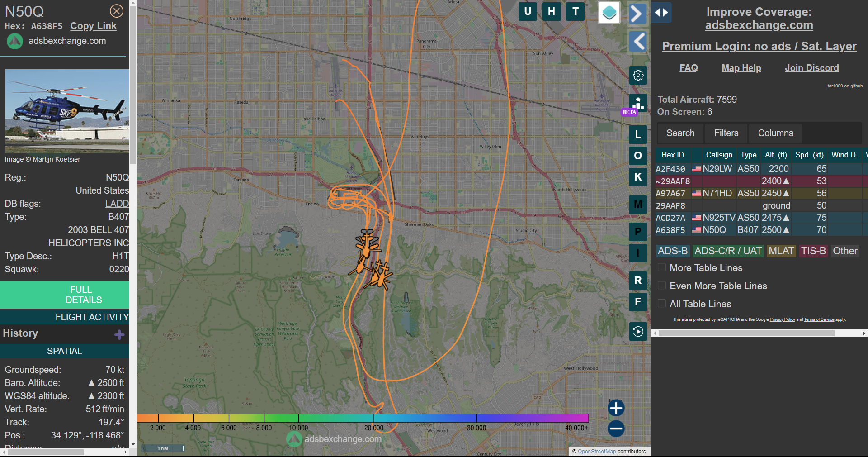
Task: Click the R map option button
Action: tap(638, 281)
